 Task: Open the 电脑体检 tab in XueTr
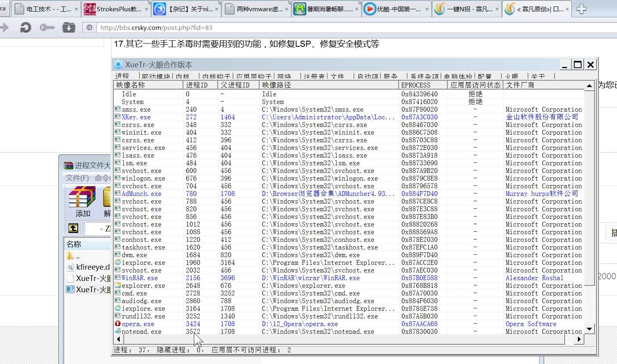[458, 76]
